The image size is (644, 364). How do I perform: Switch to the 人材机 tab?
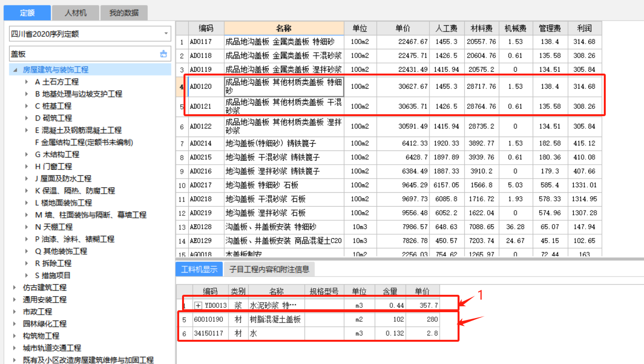pyautogui.click(x=76, y=13)
